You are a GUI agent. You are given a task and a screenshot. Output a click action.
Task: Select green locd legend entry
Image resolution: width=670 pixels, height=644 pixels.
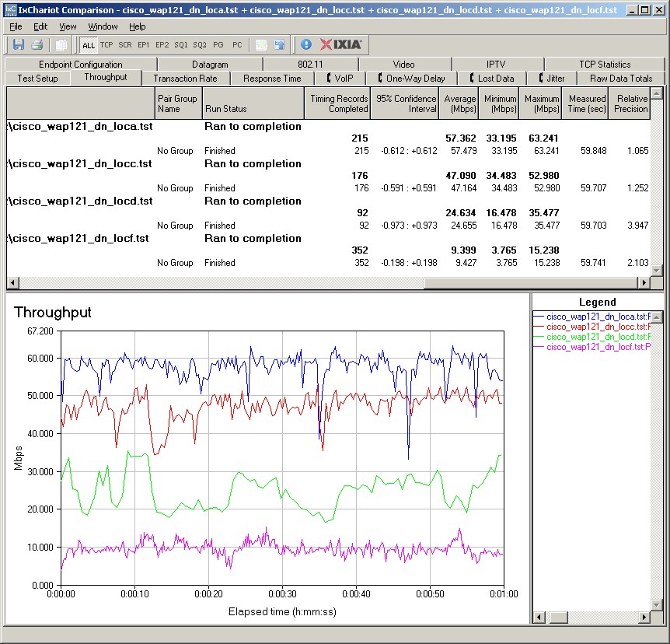click(x=591, y=337)
